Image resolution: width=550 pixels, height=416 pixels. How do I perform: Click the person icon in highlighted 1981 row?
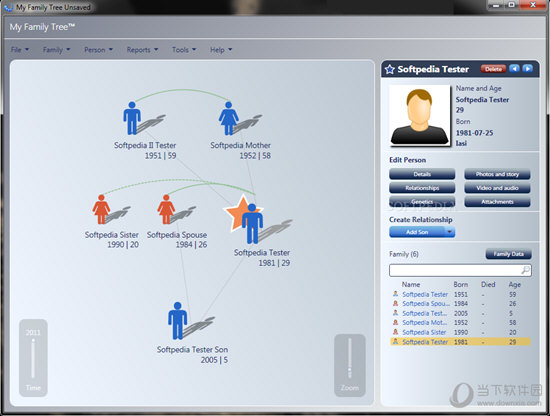[x=395, y=341]
